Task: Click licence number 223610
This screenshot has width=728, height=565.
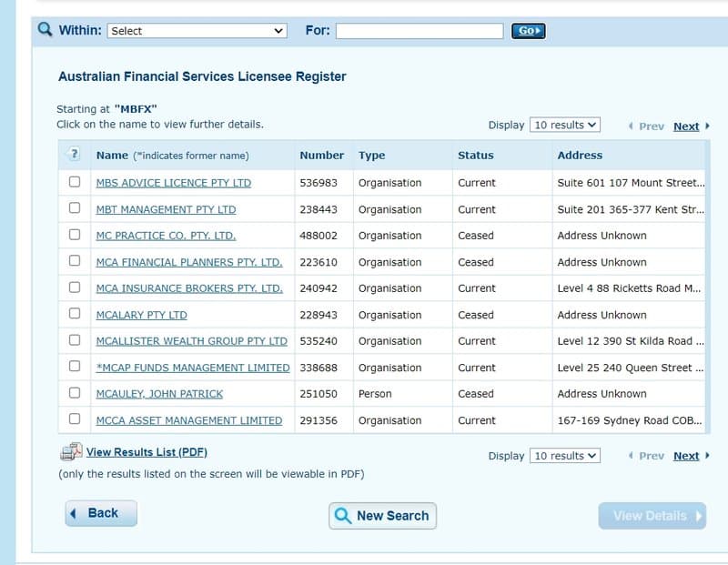Action: 318,262
